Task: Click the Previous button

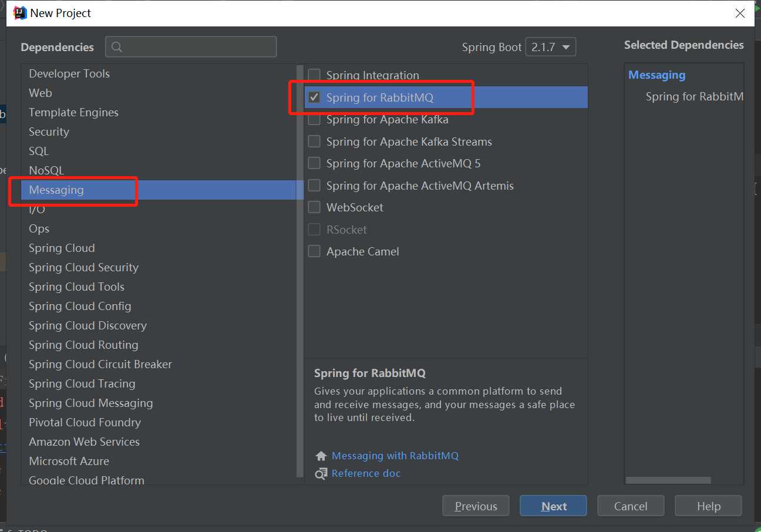Action: (x=476, y=506)
